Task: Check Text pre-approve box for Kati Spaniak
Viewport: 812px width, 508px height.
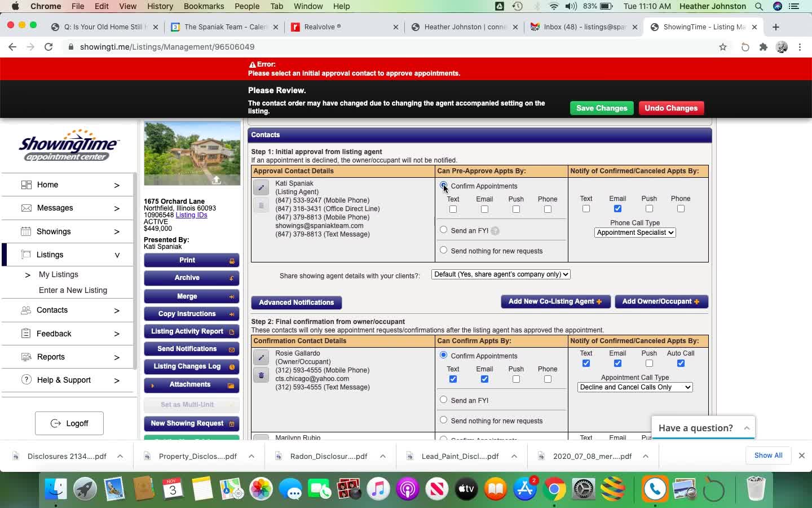Action: click(453, 209)
